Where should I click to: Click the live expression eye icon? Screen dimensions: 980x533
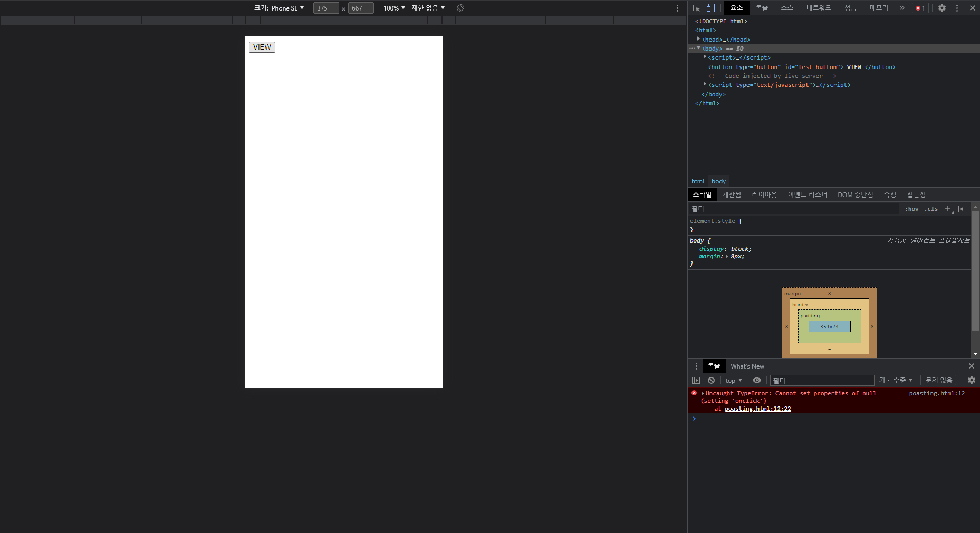757,380
